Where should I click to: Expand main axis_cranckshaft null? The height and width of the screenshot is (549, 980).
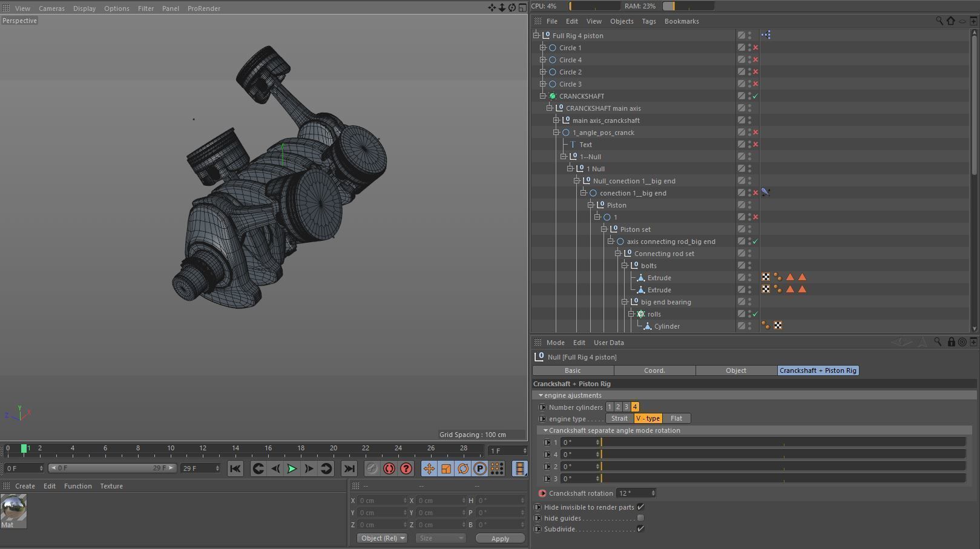click(556, 120)
